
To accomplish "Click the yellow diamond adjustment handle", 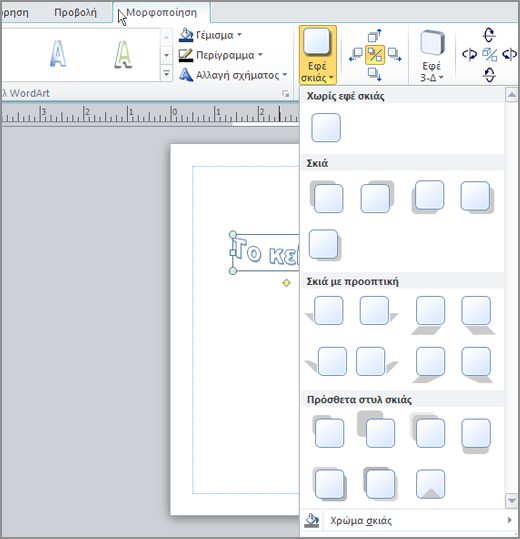I will [x=286, y=283].
